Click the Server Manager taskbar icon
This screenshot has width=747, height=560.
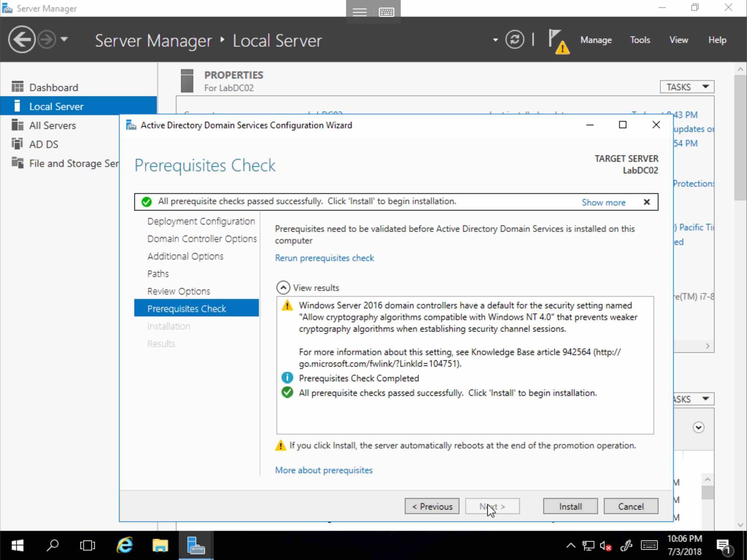pyautogui.click(x=196, y=545)
